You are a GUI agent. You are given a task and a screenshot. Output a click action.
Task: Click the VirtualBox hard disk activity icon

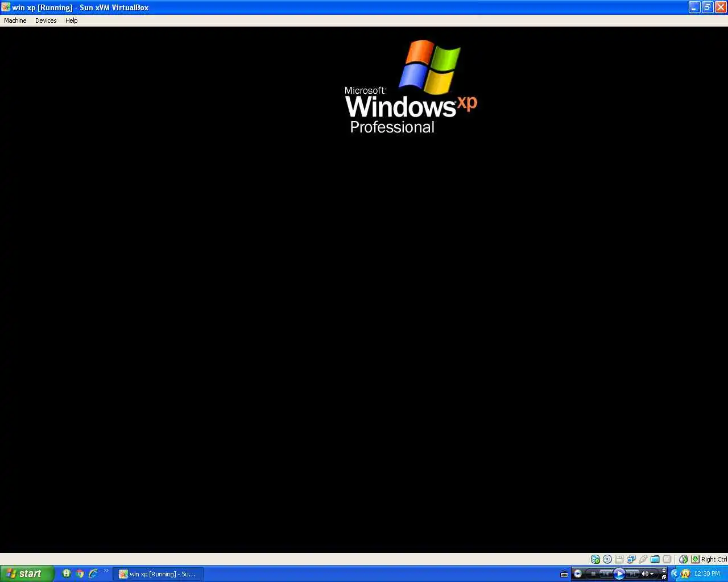pyautogui.click(x=595, y=559)
